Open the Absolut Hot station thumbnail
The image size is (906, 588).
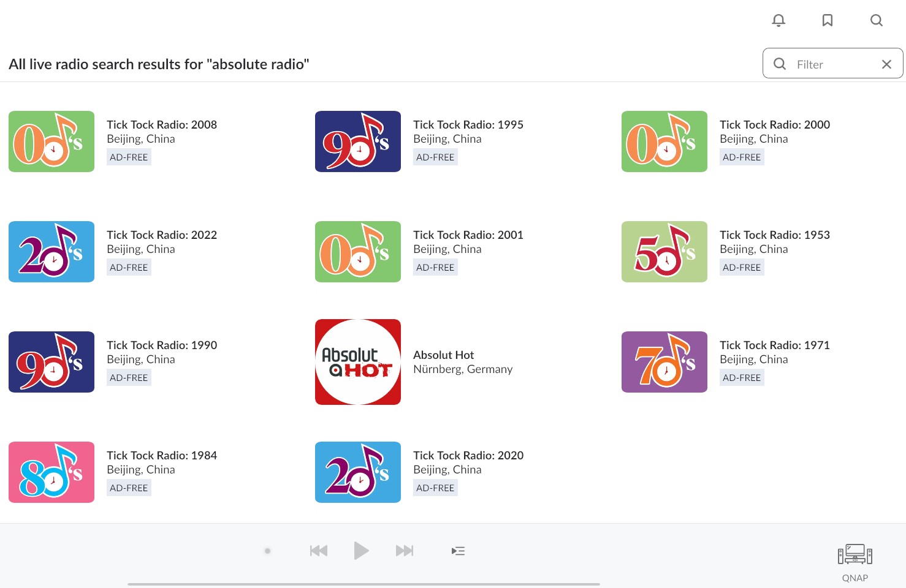pyautogui.click(x=358, y=362)
